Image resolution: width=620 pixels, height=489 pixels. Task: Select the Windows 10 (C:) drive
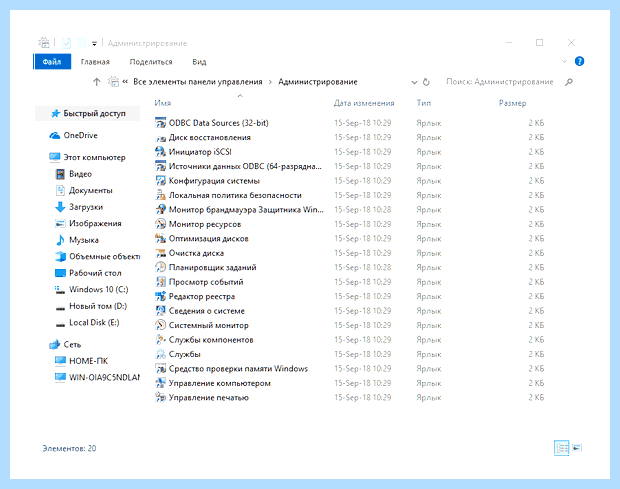pyautogui.click(x=98, y=290)
